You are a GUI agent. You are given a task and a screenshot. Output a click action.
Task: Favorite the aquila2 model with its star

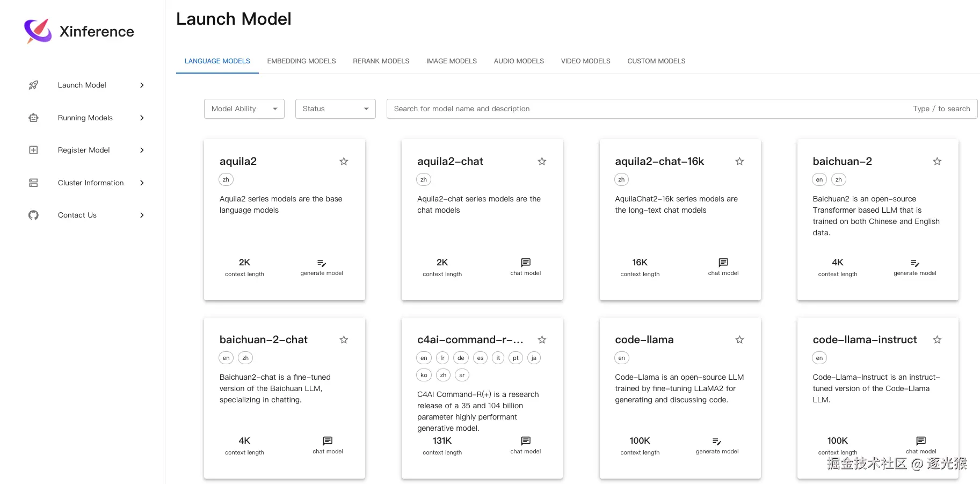click(344, 161)
